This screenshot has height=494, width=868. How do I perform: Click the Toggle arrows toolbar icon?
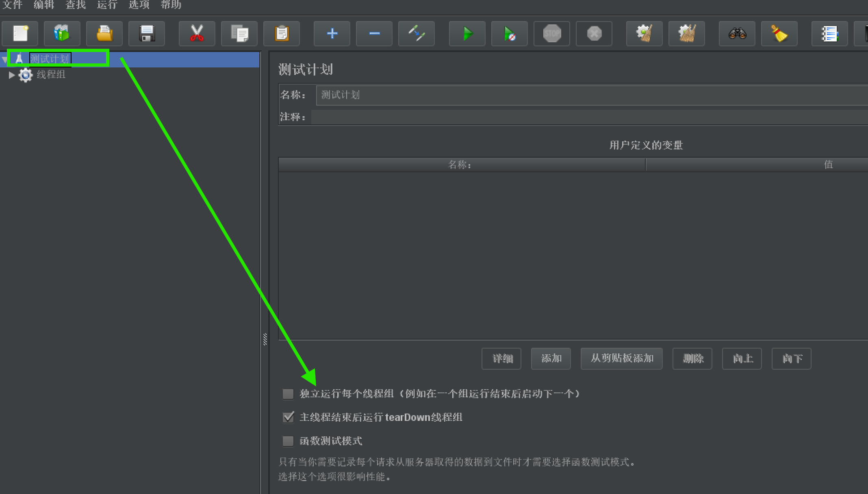[417, 34]
